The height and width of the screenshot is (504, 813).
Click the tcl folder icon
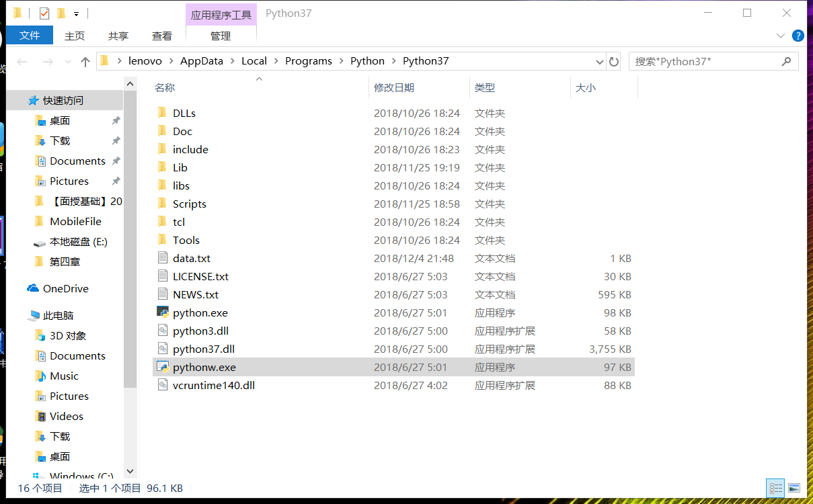(x=162, y=222)
